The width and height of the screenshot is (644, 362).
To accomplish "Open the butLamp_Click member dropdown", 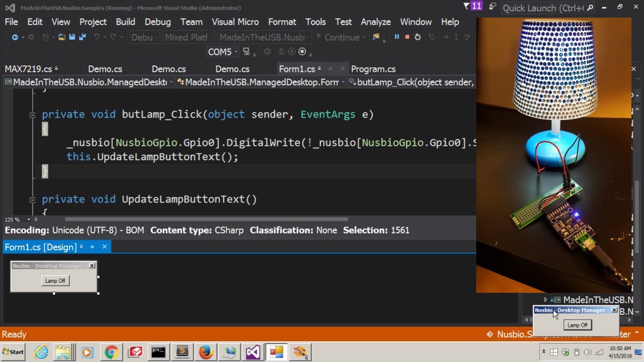I will (x=412, y=82).
